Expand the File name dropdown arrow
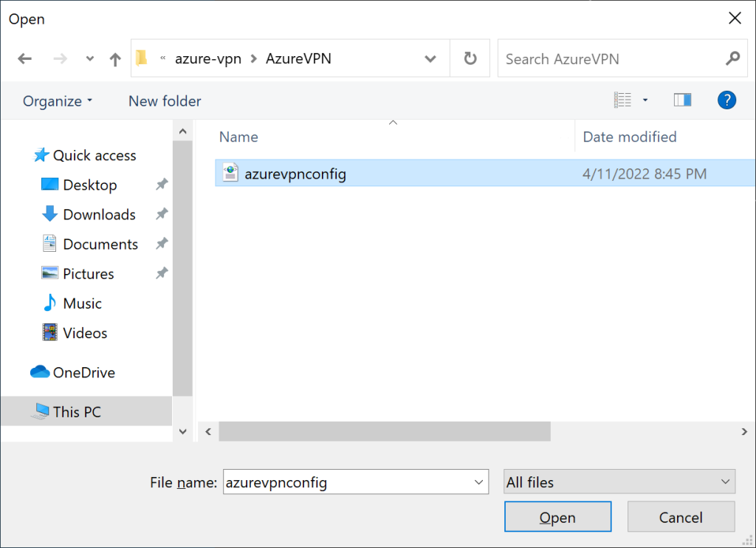 point(478,482)
